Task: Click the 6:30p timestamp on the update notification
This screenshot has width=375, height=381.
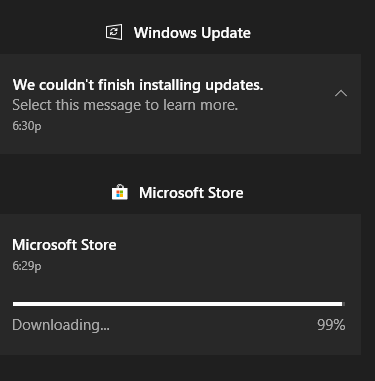Action: (27, 126)
